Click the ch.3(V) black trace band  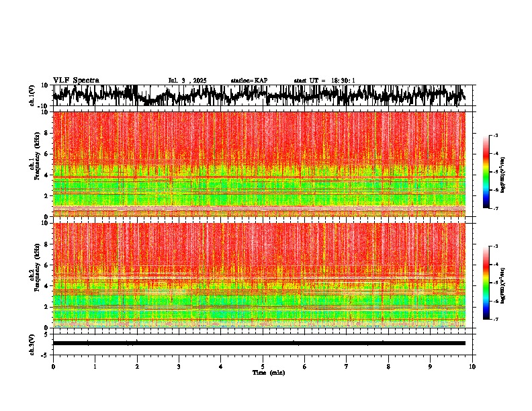pos(259,343)
